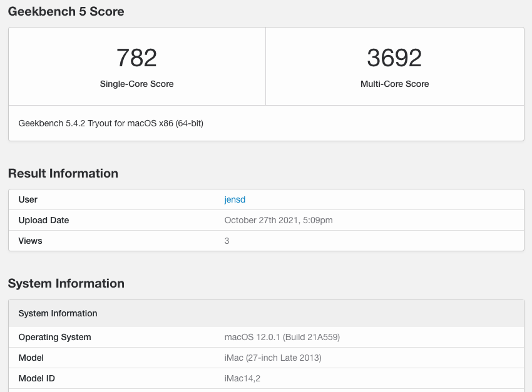Select the Multi-Core Score label
532x392 pixels.
point(394,84)
